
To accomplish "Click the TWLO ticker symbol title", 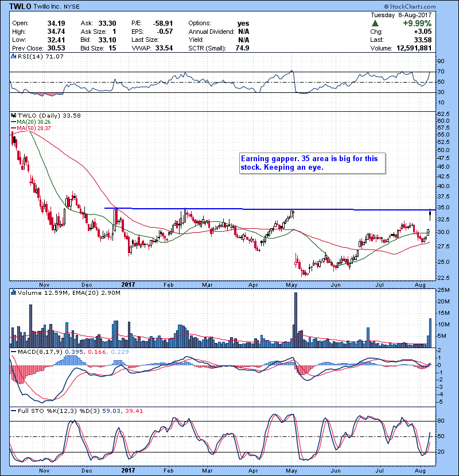I will [20, 6].
